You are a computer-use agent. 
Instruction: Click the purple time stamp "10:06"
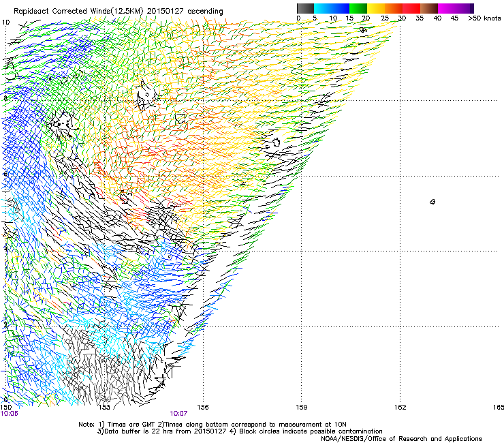10,414
